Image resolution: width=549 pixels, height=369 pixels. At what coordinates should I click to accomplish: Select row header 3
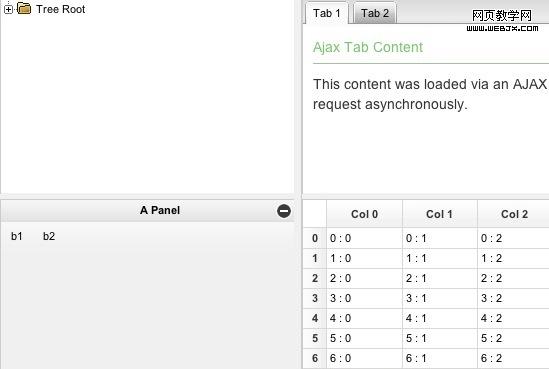315,298
